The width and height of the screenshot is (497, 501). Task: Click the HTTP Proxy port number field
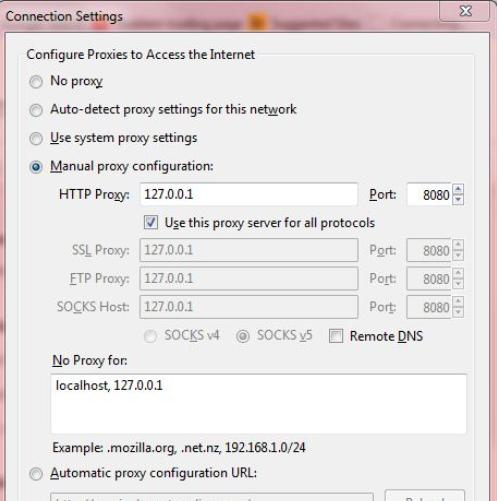429,194
